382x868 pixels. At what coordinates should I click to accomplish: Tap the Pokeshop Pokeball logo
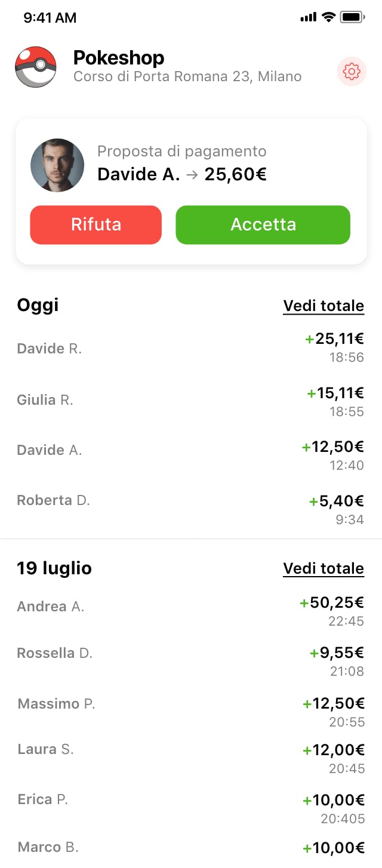36,67
